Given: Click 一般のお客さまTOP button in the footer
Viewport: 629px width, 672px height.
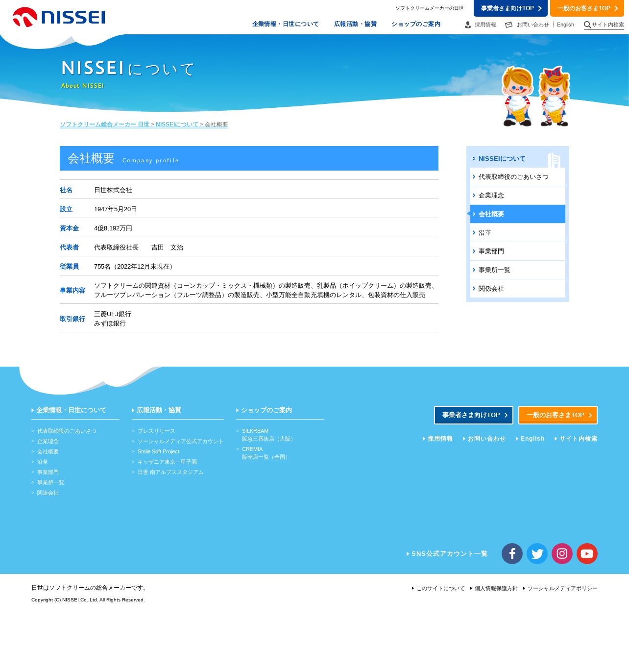Looking at the screenshot, I should (558, 415).
